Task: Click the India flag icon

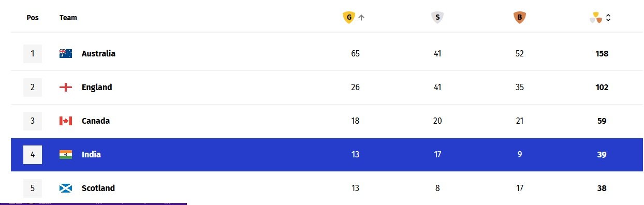Action: tap(66, 154)
